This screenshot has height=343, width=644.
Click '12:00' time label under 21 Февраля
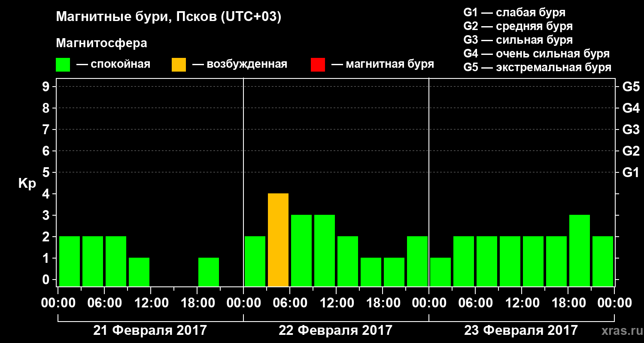pos(151,303)
